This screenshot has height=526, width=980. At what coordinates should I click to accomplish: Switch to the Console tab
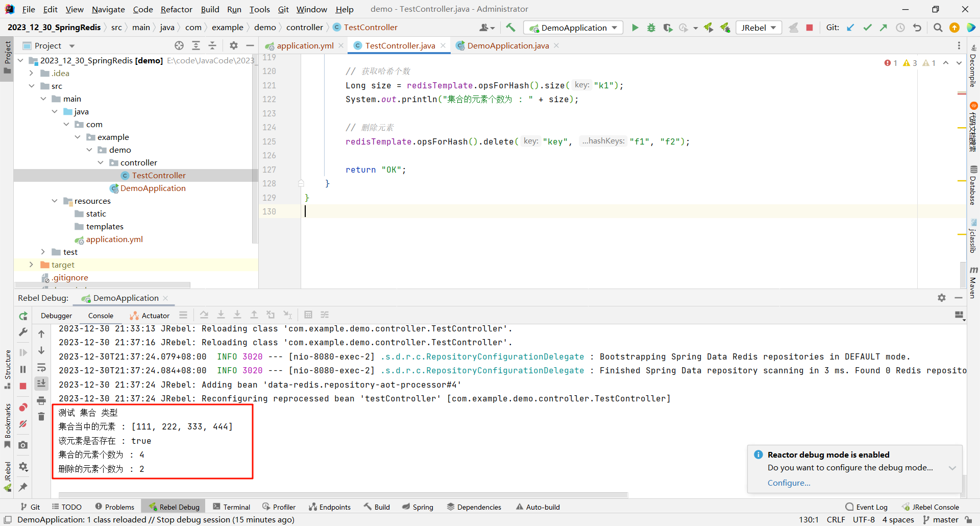101,316
